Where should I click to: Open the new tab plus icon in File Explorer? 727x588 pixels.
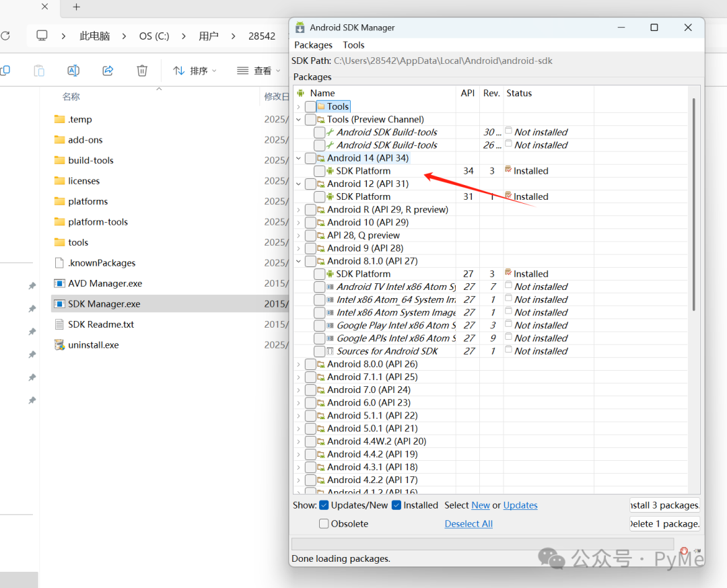click(77, 7)
